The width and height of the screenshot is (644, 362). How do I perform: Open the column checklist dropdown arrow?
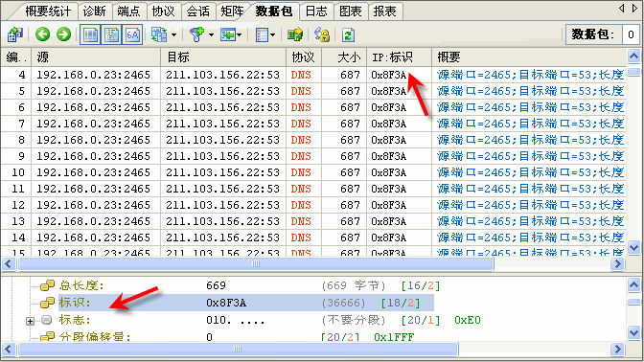coord(272,35)
